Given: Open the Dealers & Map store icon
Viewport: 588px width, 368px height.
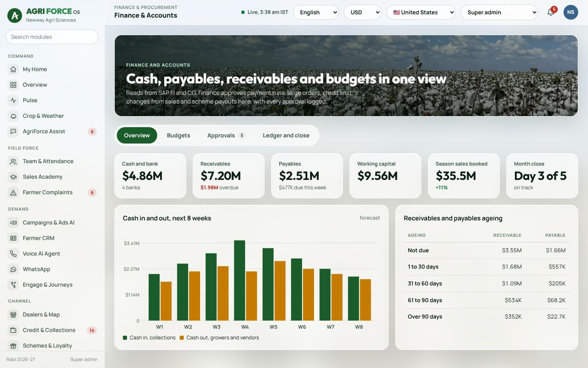Looking at the screenshot, I should click(x=13, y=315).
